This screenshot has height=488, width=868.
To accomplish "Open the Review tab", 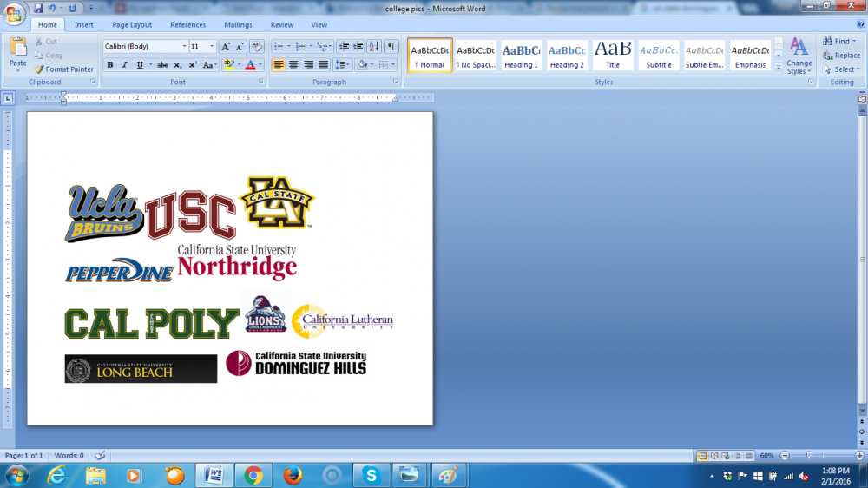I will coord(282,25).
